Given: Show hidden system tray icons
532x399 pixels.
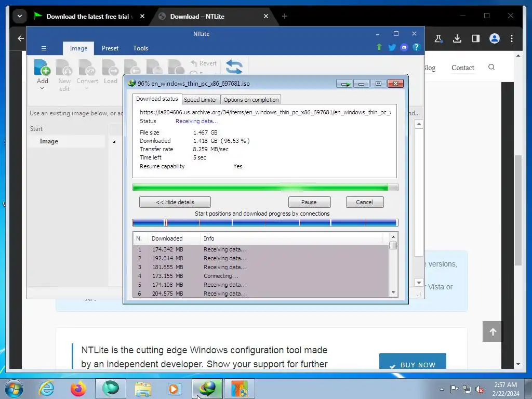Looking at the screenshot, I should [442, 389].
